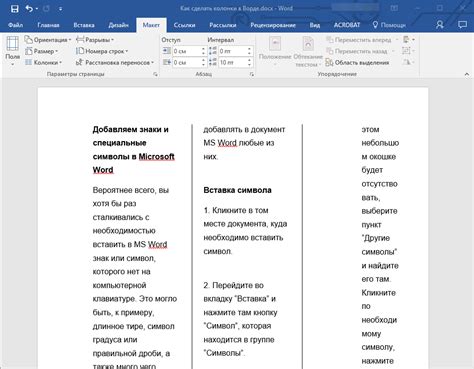Click the text "Другие символы" in third column
The height and width of the screenshot is (369, 474).
click(379, 245)
